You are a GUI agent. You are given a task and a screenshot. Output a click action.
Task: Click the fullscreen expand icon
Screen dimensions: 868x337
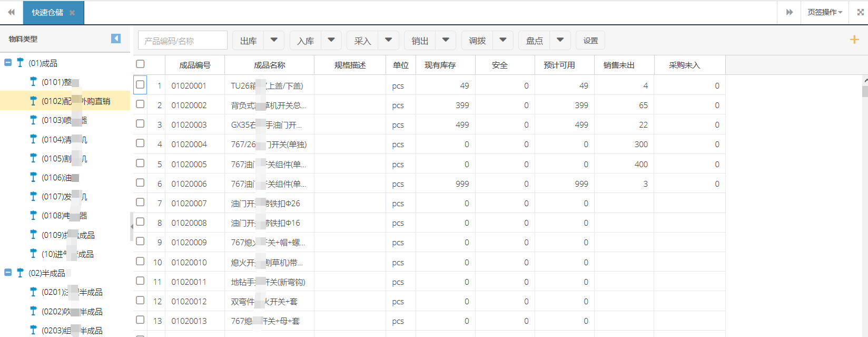tap(860, 12)
